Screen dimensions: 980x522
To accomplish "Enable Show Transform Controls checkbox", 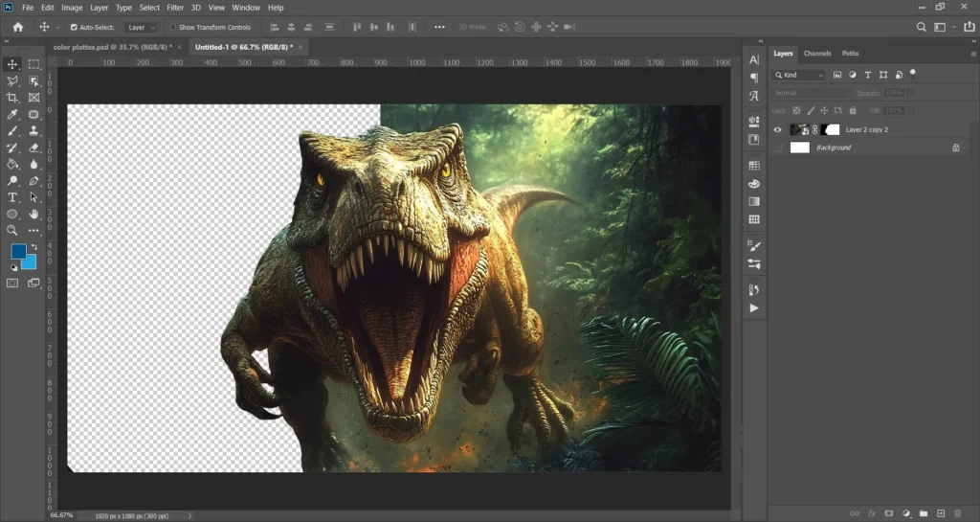I will [173, 28].
